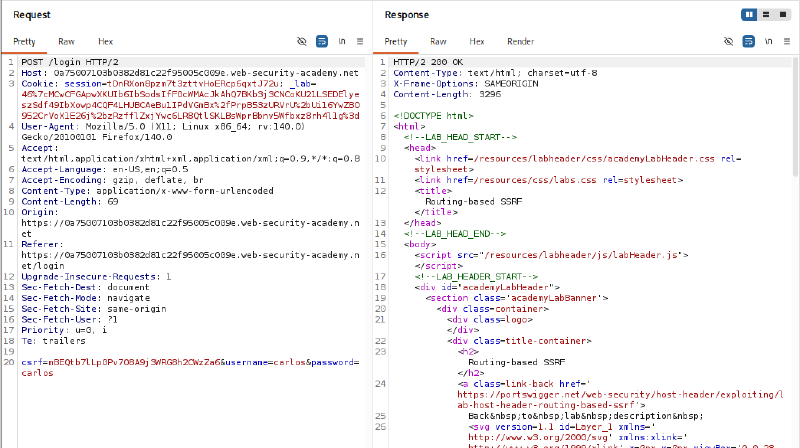Open Request panel options hamburger menu
This screenshot has width=800, height=448.
[x=360, y=41]
